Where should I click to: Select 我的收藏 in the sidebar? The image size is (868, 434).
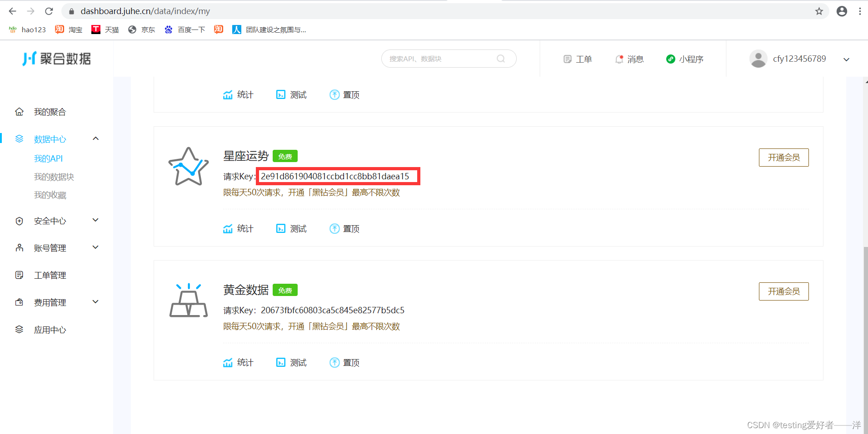click(50, 195)
